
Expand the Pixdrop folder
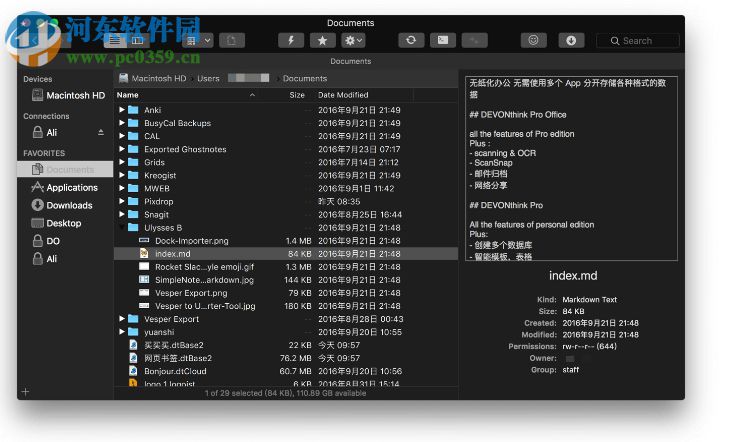tap(122, 201)
